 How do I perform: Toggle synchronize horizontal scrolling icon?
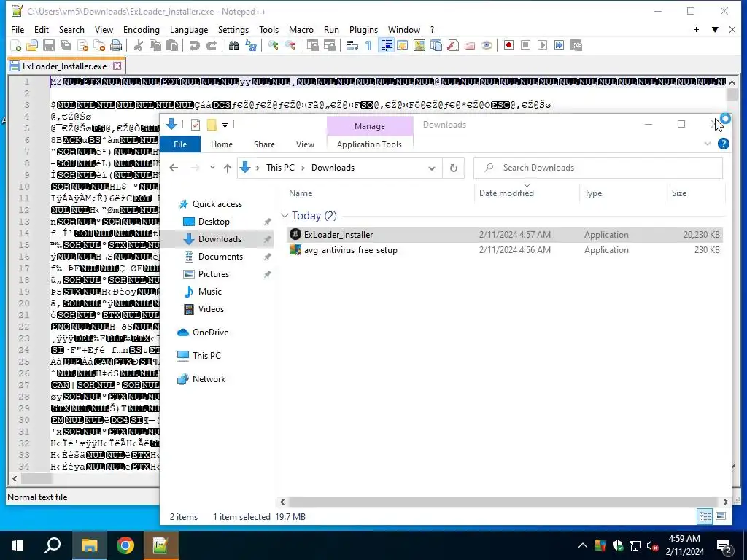coord(329,46)
